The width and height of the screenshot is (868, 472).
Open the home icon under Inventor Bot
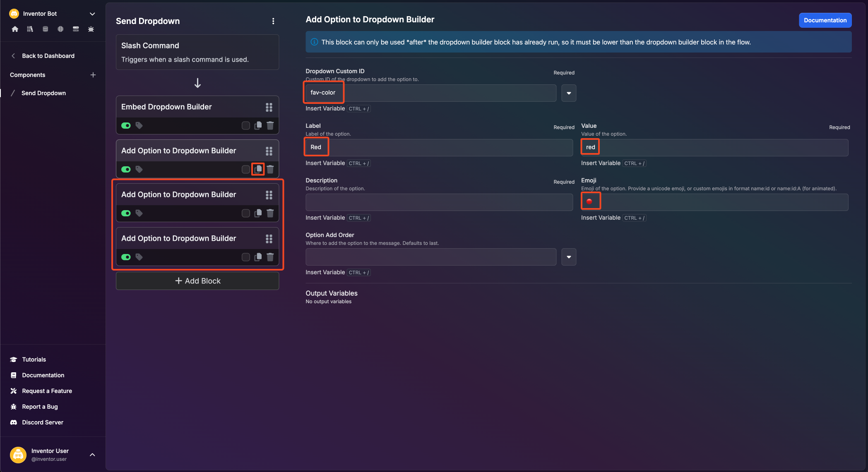point(15,29)
